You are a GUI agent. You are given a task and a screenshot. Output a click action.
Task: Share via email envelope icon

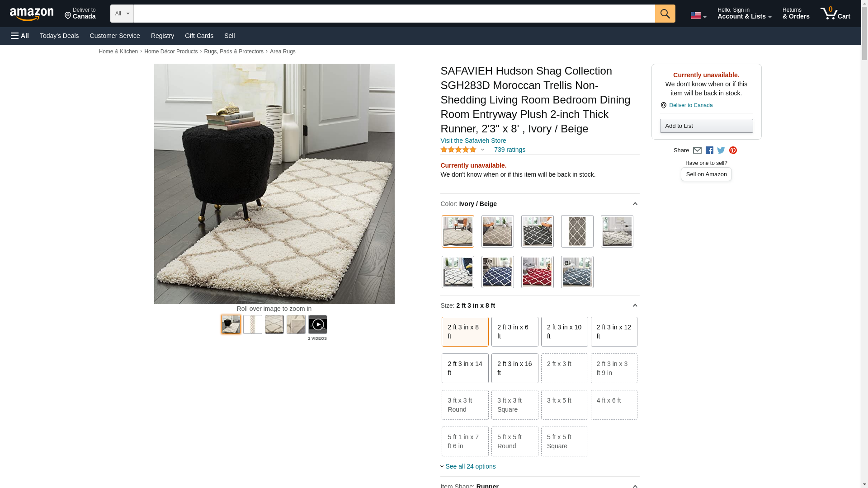pyautogui.click(x=697, y=150)
